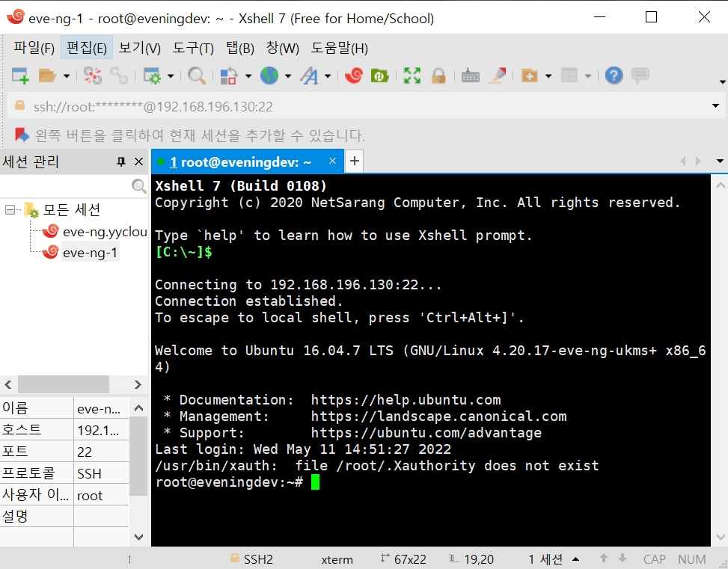Screen dimensions: 728x569
Task: Click the highlighter pen toolbar icon
Action: point(498,76)
